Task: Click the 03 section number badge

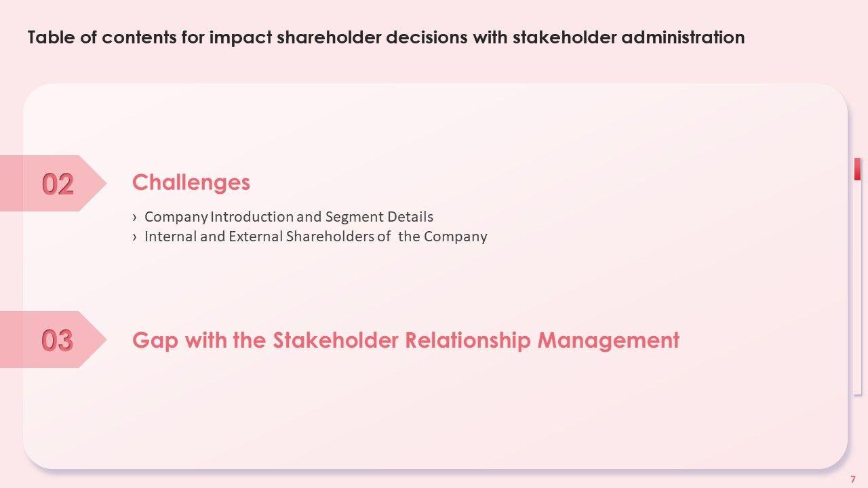Action: tap(58, 340)
